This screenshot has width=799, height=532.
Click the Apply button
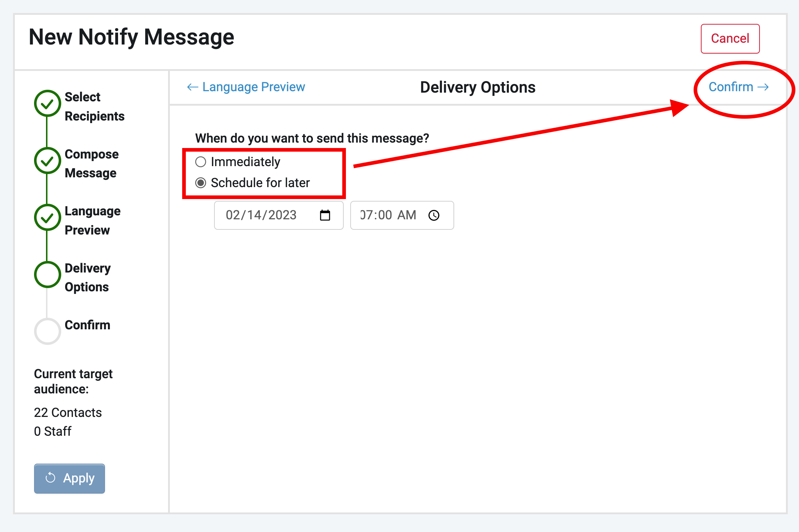pos(70,478)
